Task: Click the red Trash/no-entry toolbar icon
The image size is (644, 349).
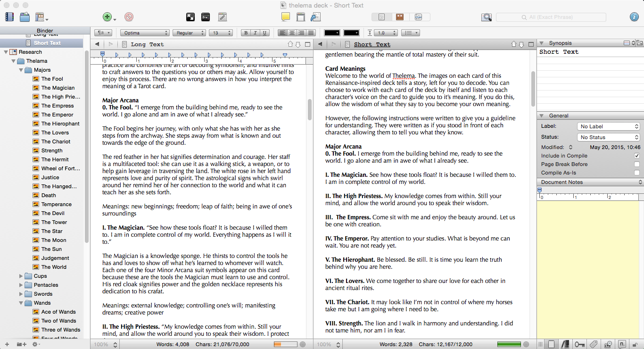Action: click(129, 17)
